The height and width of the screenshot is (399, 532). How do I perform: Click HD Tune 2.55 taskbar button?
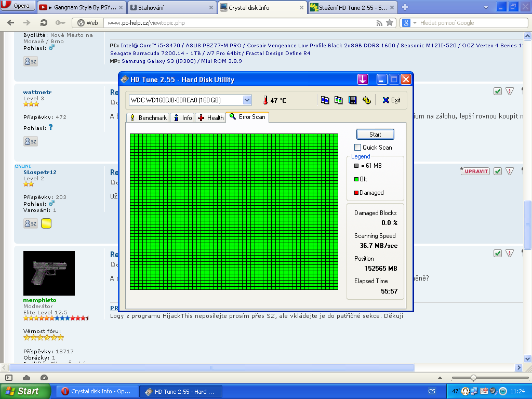point(181,391)
